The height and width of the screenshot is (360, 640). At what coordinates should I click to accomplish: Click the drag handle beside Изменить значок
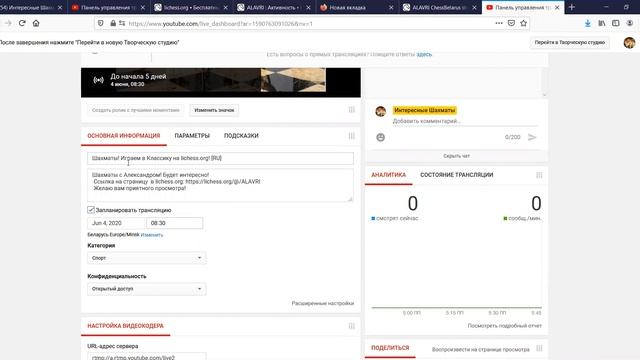click(351, 110)
